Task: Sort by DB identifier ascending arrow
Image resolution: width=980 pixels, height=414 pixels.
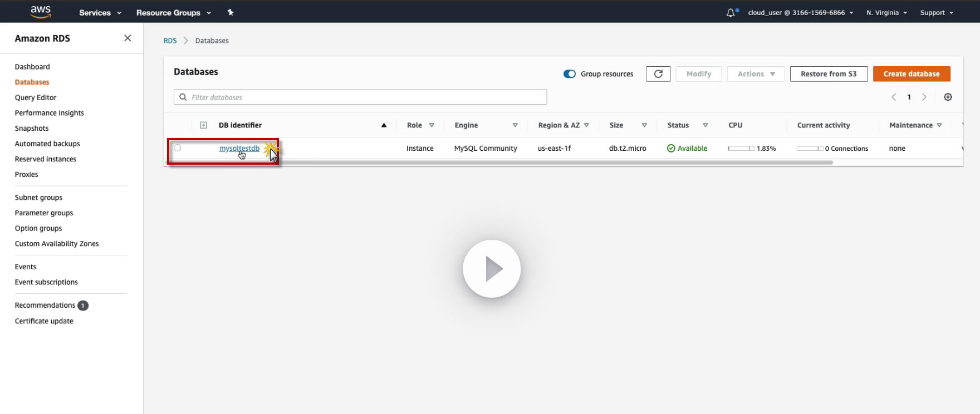Action: click(x=384, y=125)
